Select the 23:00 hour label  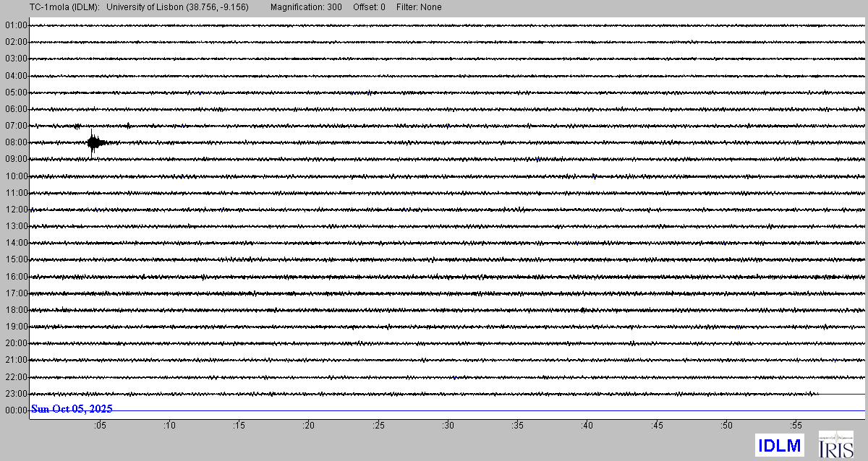tap(15, 394)
